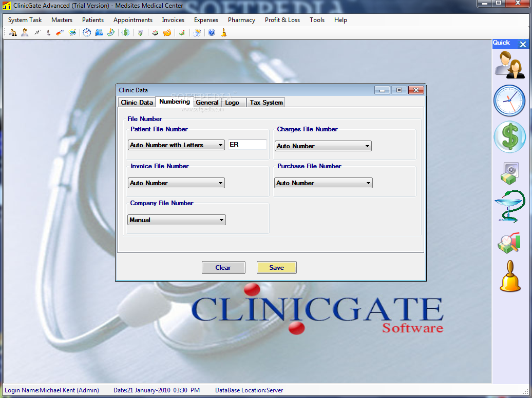Screen dimensions: 532x398
Task: Click the cash register toolbar icon
Action: 155,32
